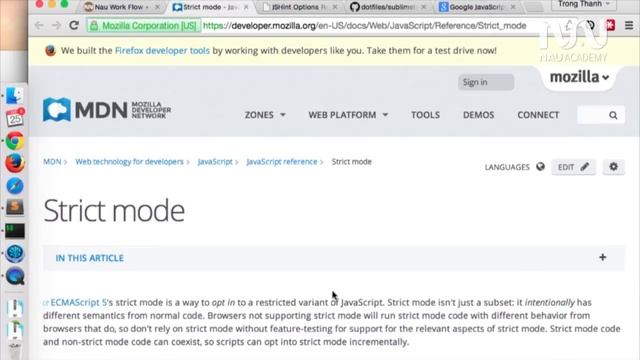The height and width of the screenshot is (360, 640).
Task: Click the blue globe dock icon
Action: tap(15, 253)
